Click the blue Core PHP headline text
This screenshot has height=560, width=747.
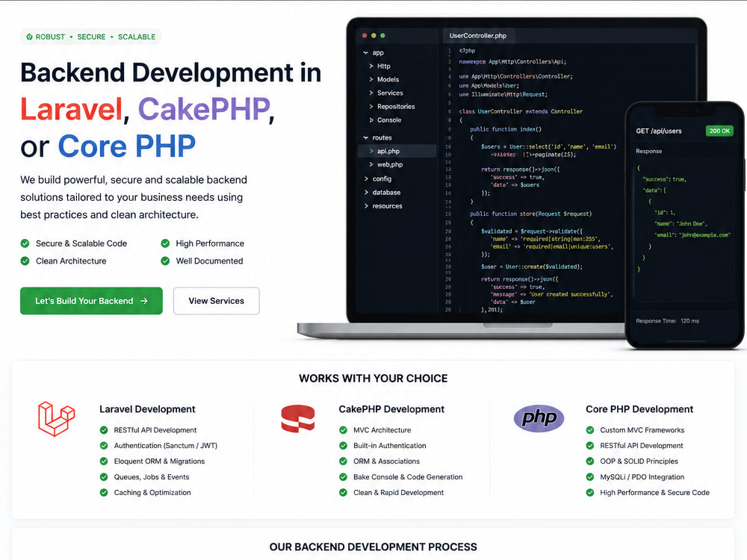pyautogui.click(x=127, y=146)
